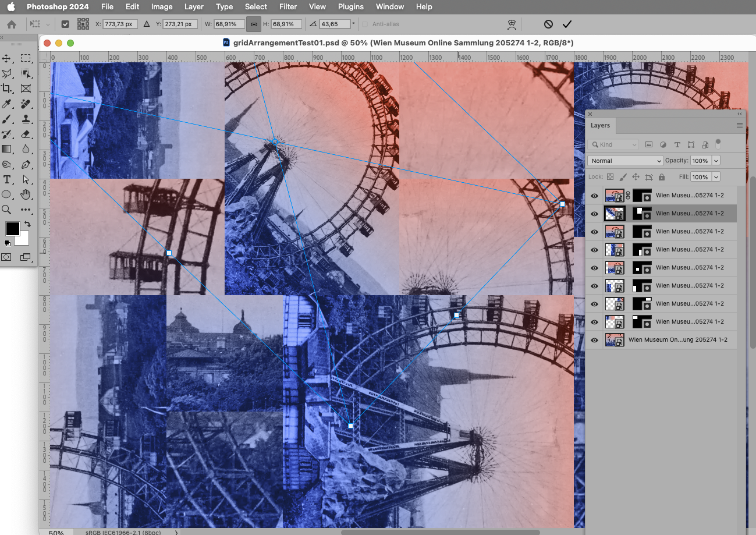Switch to Warp mode in the options bar

(x=512, y=24)
